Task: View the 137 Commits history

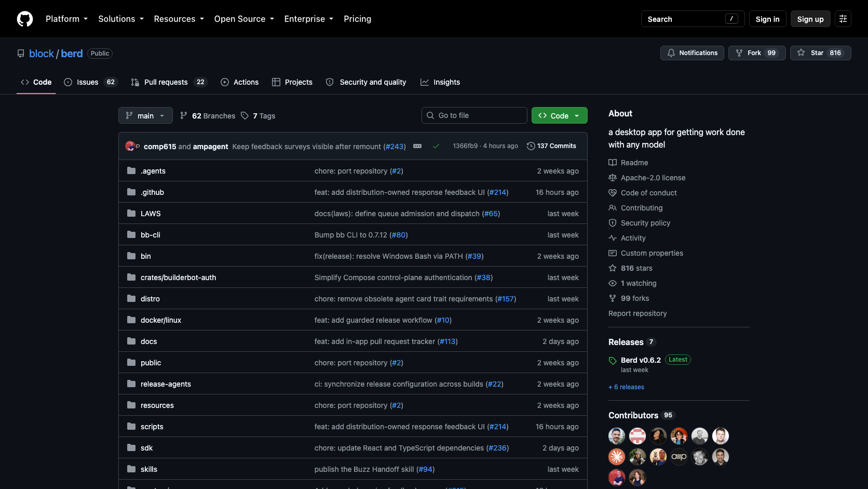Action: 551,146
